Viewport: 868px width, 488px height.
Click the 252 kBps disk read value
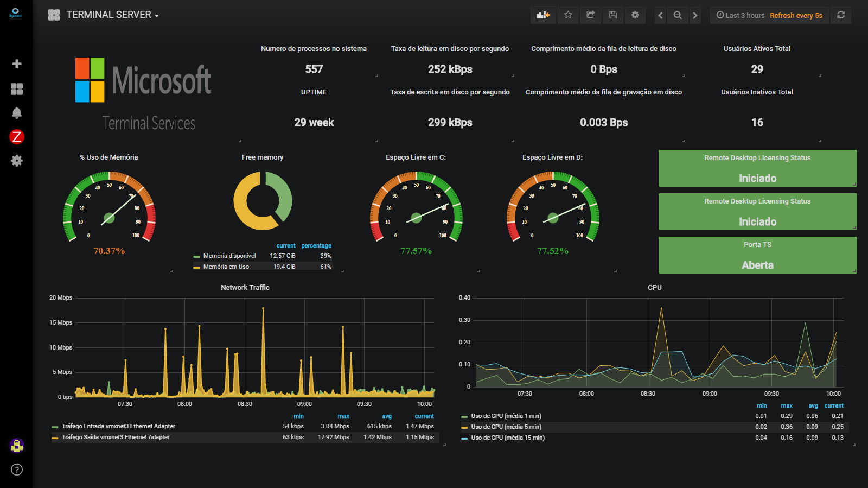tap(450, 69)
